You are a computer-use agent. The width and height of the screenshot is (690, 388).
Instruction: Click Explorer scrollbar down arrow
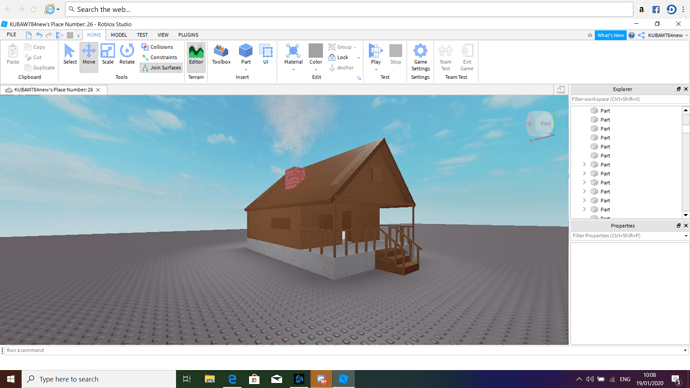(x=686, y=215)
